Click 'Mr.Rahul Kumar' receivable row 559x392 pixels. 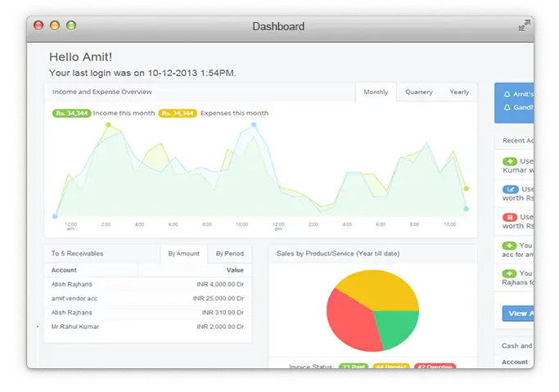(147, 327)
